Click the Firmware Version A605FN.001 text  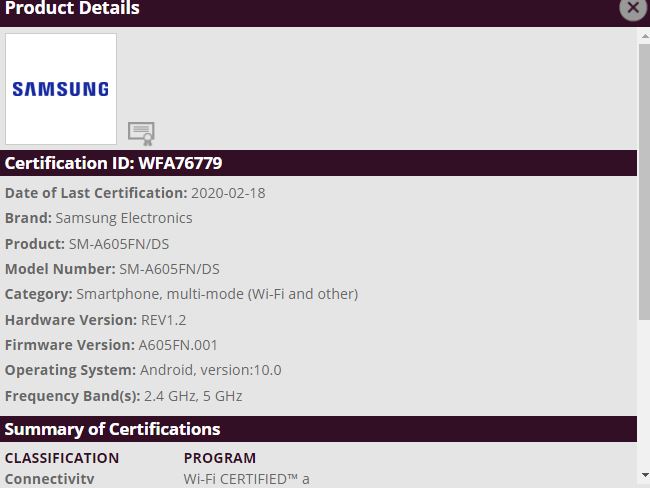point(178,345)
